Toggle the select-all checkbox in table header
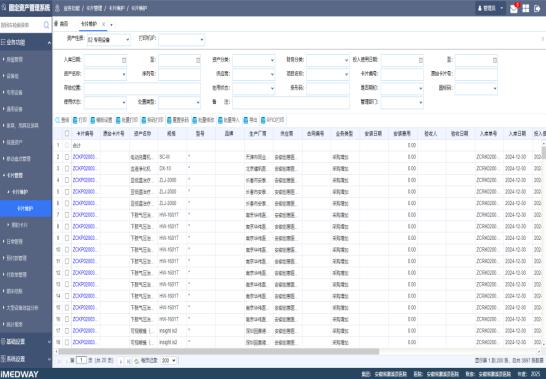The width and height of the screenshot is (546, 379). click(67, 133)
